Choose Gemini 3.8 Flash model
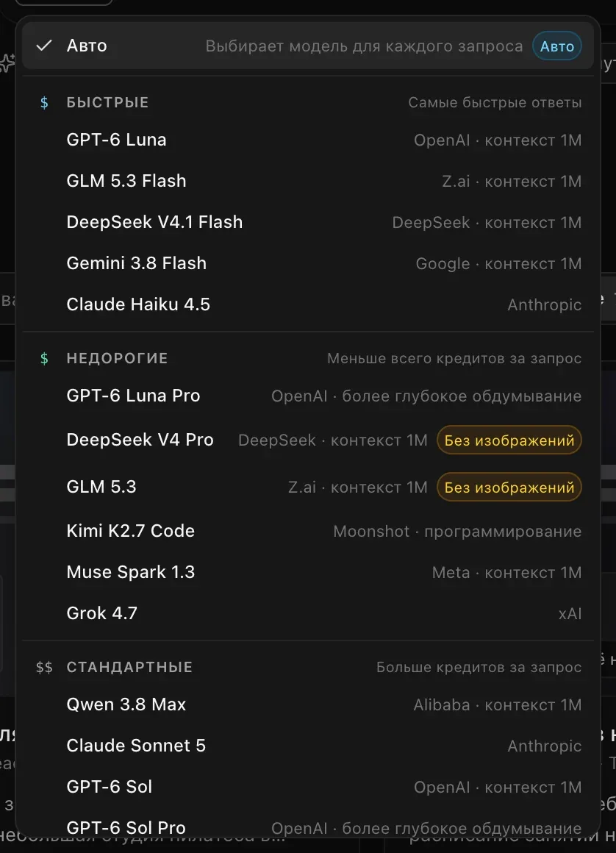The height and width of the screenshot is (853, 616). coord(308,263)
